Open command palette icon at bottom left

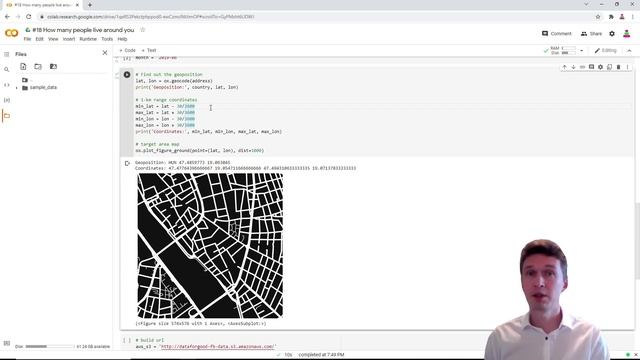(7, 343)
